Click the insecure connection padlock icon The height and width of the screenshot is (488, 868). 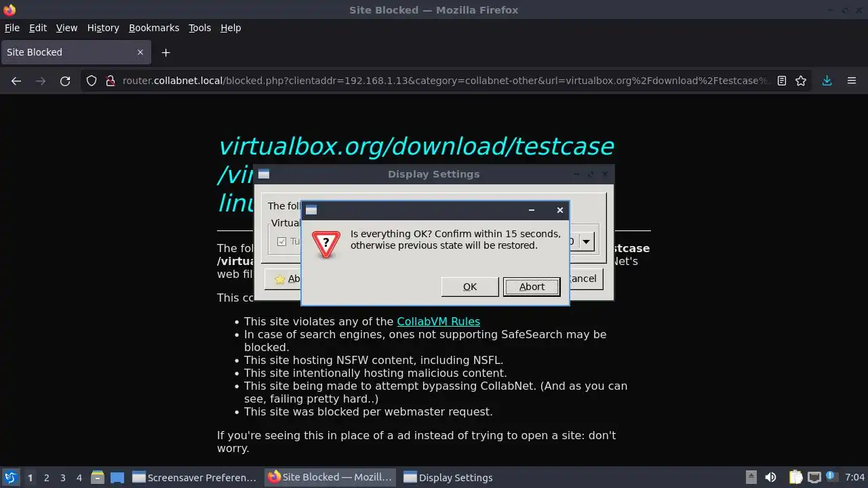point(111,81)
